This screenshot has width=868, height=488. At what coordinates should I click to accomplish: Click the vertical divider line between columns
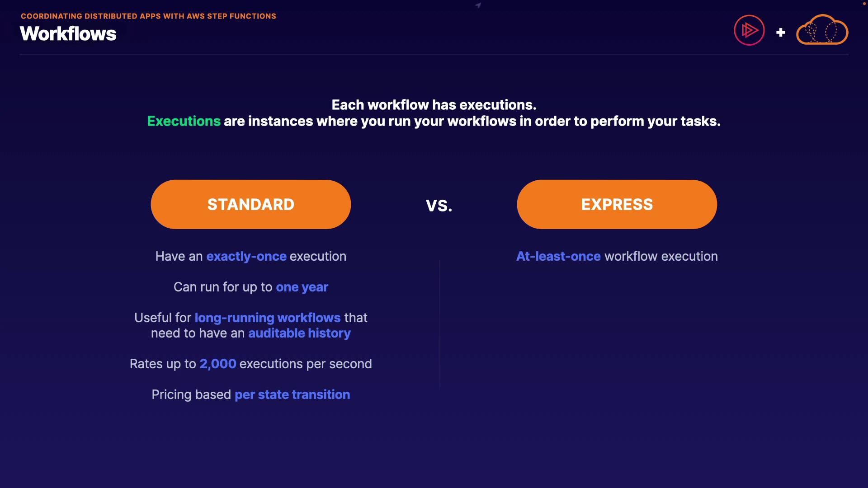pyautogui.click(x=439, y=325)
